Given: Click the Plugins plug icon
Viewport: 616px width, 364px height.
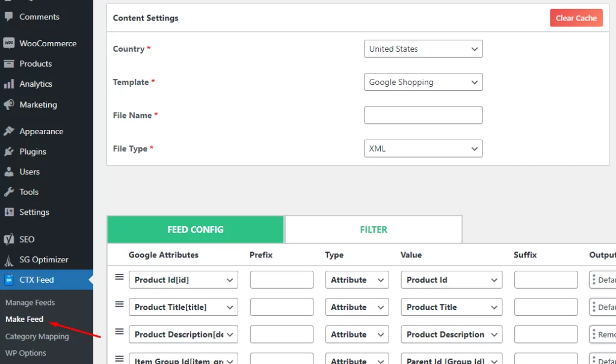Looking at the screenshot, I should pyautogui.click(x=8, y=152).
